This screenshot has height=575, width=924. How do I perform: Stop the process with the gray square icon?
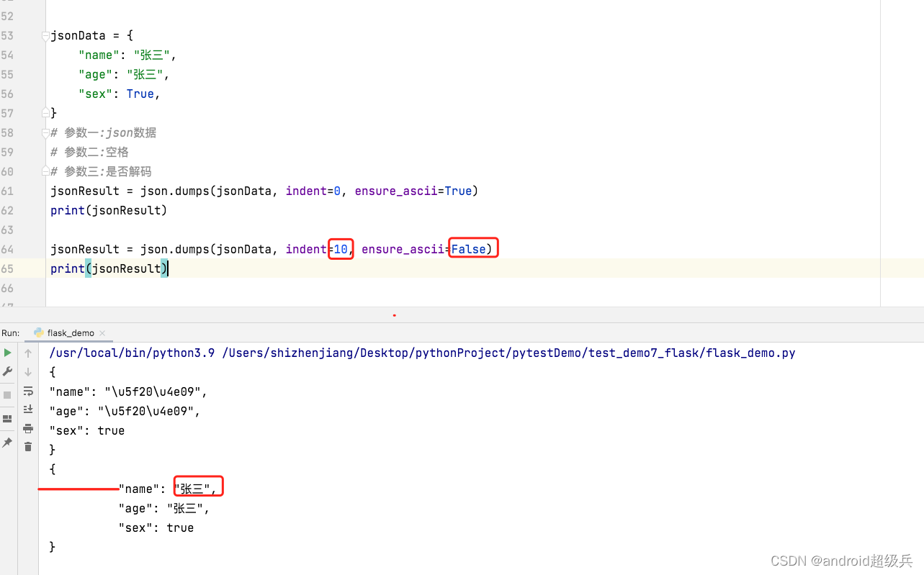coord(7,395)
